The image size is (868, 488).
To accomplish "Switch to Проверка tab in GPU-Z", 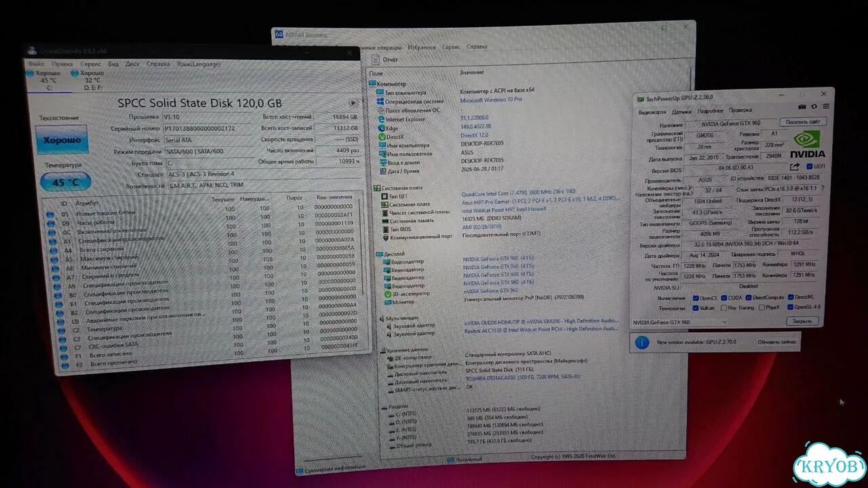I will [x=740, y=110].
